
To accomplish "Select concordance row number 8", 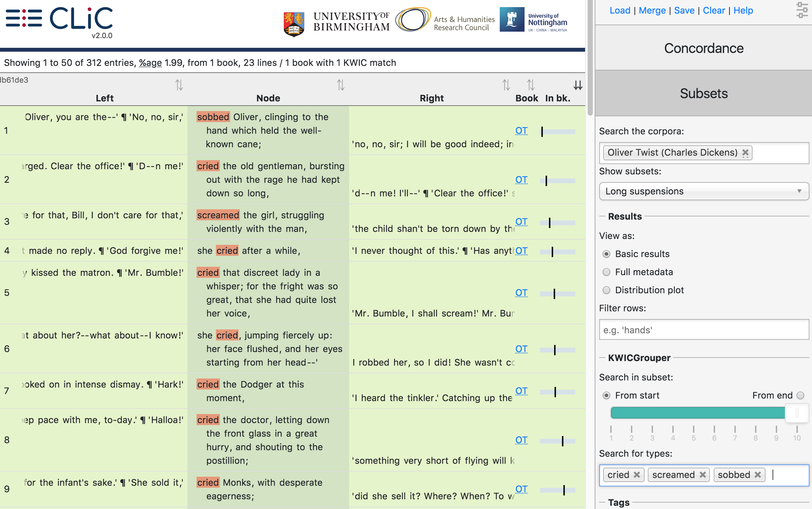I will tap(7, 440).
